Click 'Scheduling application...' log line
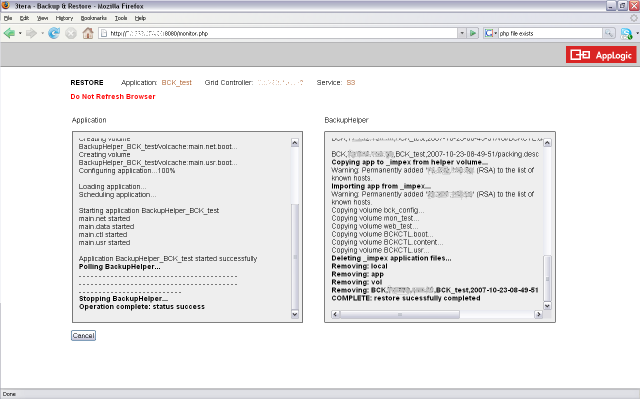 click(x=117, y=195)
